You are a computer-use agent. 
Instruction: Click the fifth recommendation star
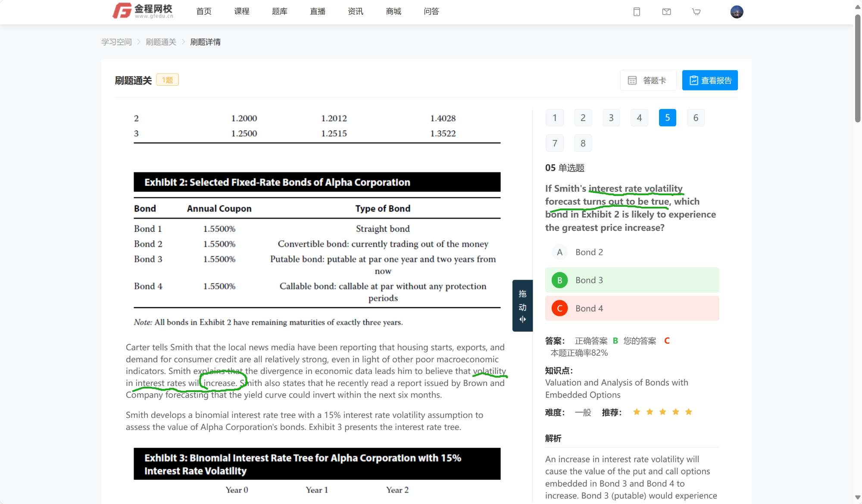point(689,412)
